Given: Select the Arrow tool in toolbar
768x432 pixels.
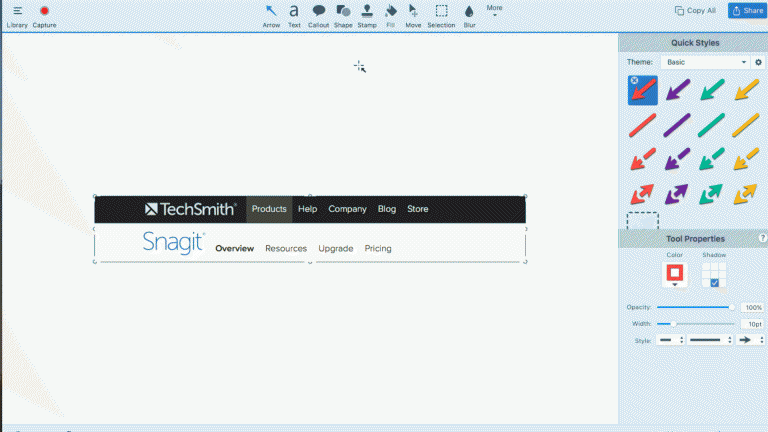Looking at the screenshot, I should (x=271, y=16).
